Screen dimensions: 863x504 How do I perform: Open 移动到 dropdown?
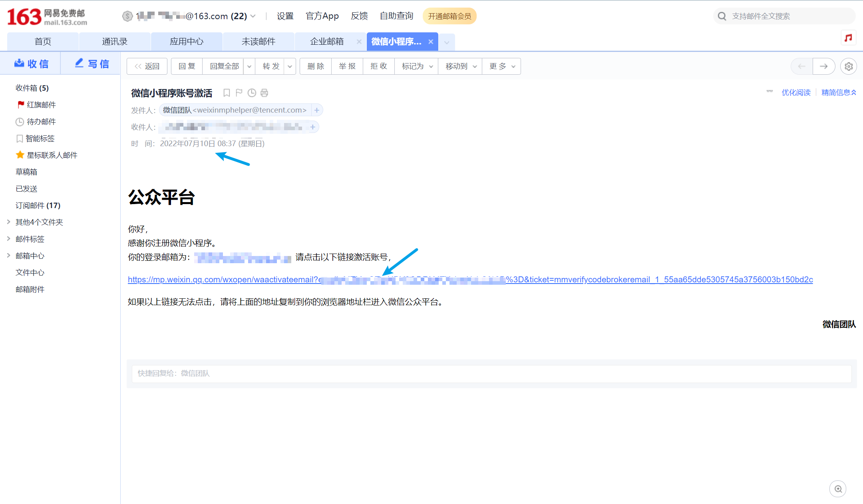[460, 66]
